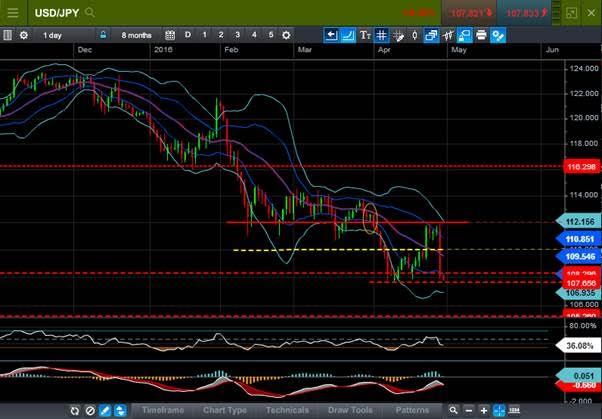
Task: Toggle the blue crosshair icon in bottom bar
Action: (499, 411)
